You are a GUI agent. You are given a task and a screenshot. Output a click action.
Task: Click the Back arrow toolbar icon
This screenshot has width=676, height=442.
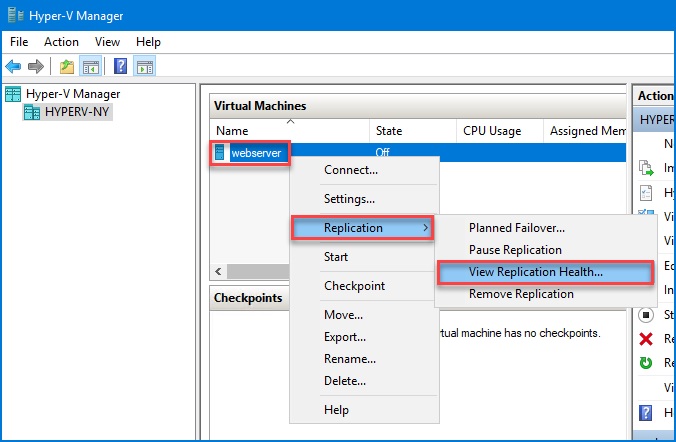[14, 67]
